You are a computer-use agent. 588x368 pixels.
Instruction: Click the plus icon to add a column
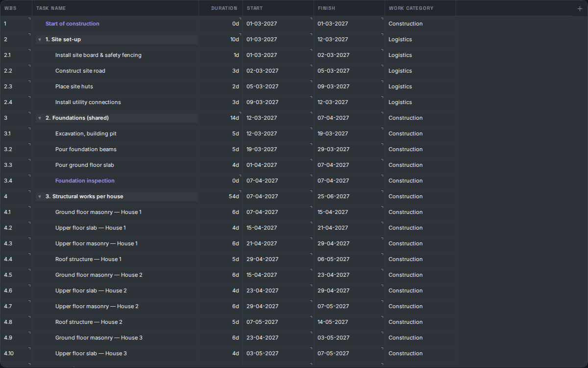[580, 8]
